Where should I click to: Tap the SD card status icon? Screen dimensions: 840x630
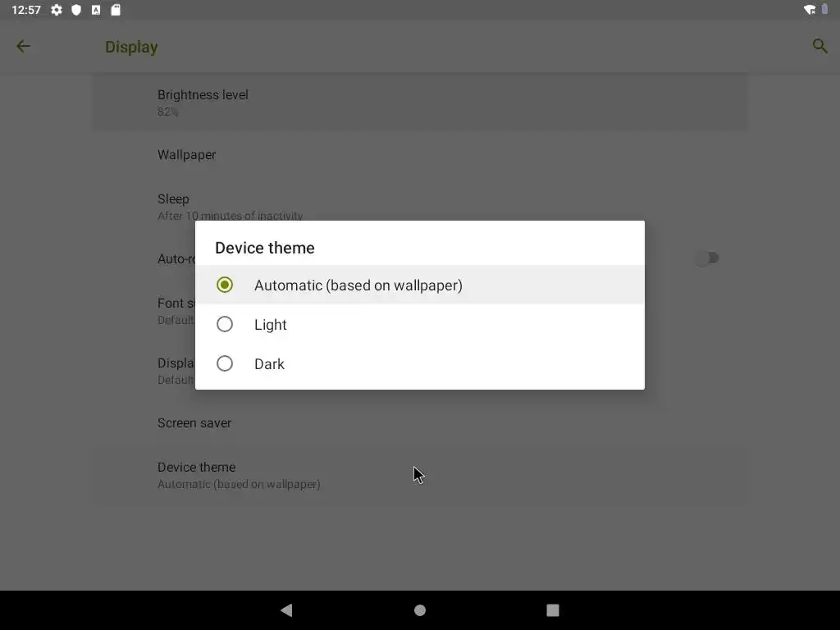click(116, 10)
